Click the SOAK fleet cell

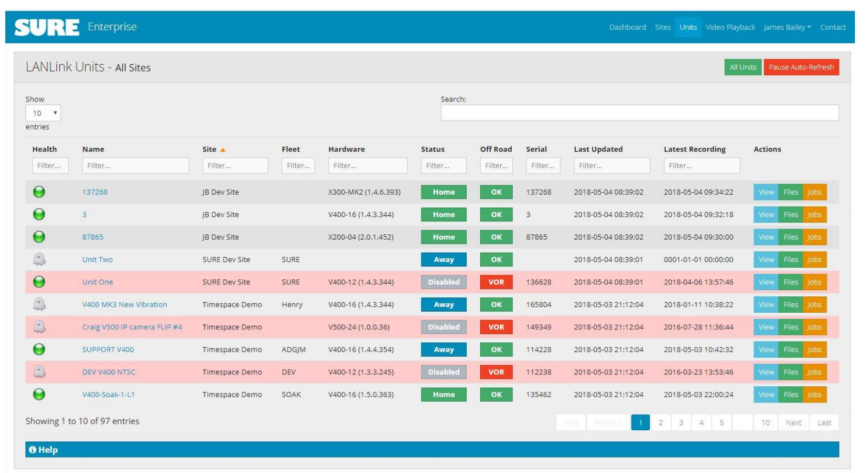point(291,395)
